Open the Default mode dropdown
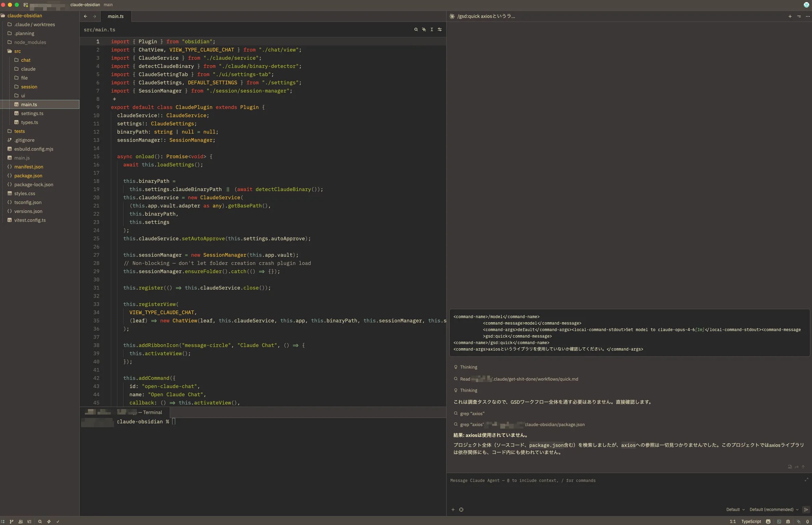This screenshot has width=812, height=525. tap(735, 510)
